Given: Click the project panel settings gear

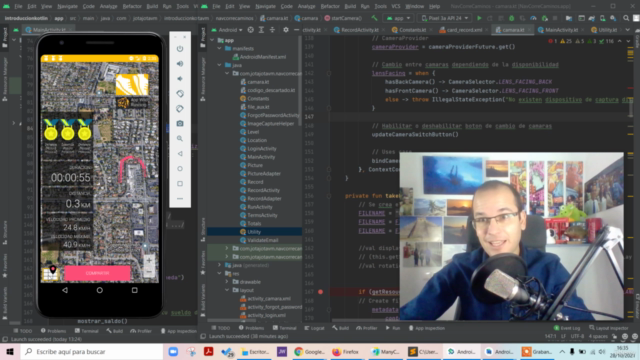Looking at the screenshot, I should [x=286, y=30].
